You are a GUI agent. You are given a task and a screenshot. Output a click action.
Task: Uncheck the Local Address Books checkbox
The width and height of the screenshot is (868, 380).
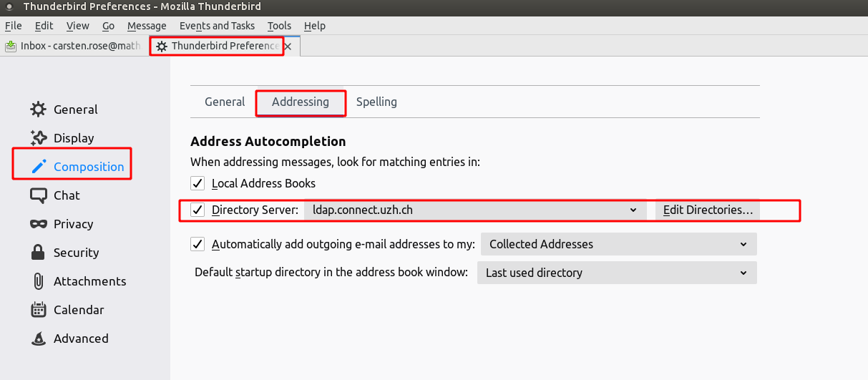tap(198, 184)
